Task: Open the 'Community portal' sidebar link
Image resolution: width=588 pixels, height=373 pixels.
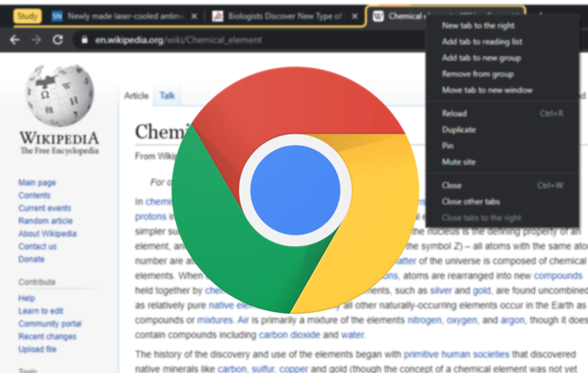Action: 50,323
